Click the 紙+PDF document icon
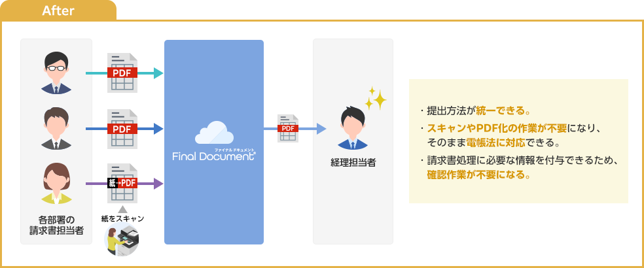The height and width of the screenshot is (268, 644). (122, 183)
